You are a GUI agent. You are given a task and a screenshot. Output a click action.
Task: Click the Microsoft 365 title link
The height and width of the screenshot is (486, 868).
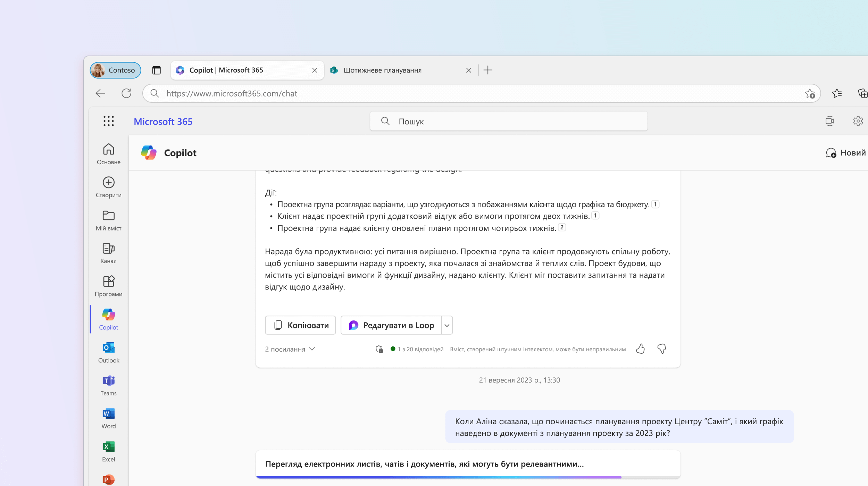(163, 121)
